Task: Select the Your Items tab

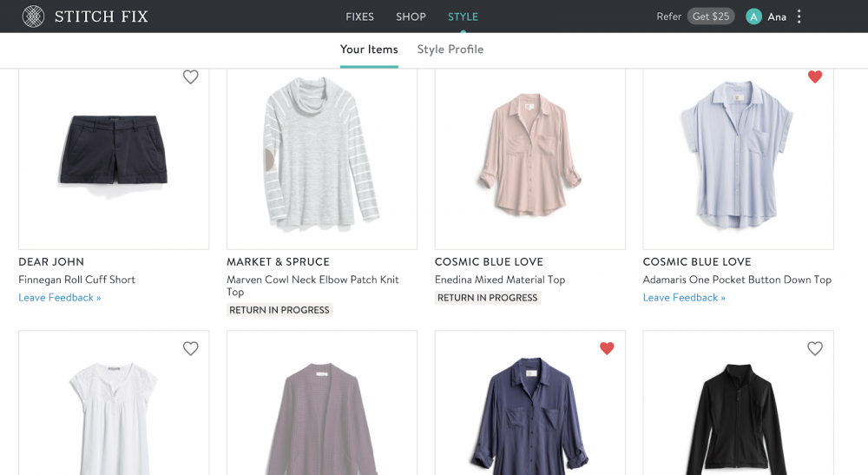Action: click(x=369, y=49)
